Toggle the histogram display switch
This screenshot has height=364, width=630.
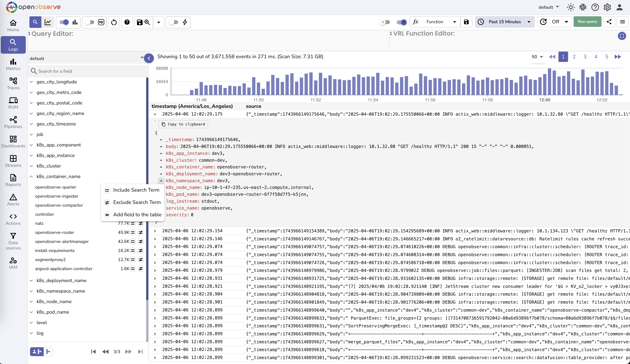(x=64, y=22)
